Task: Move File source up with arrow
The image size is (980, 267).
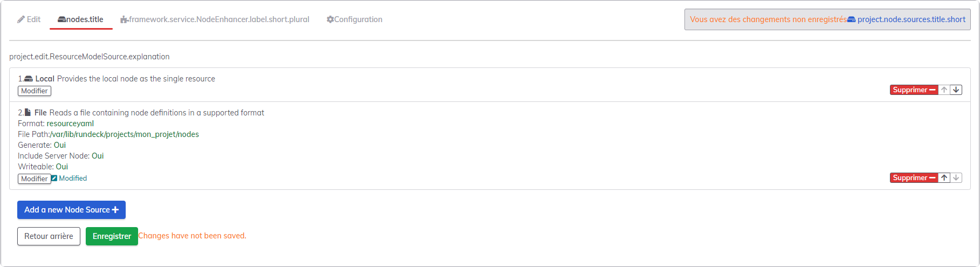Action: pos(944,178)
